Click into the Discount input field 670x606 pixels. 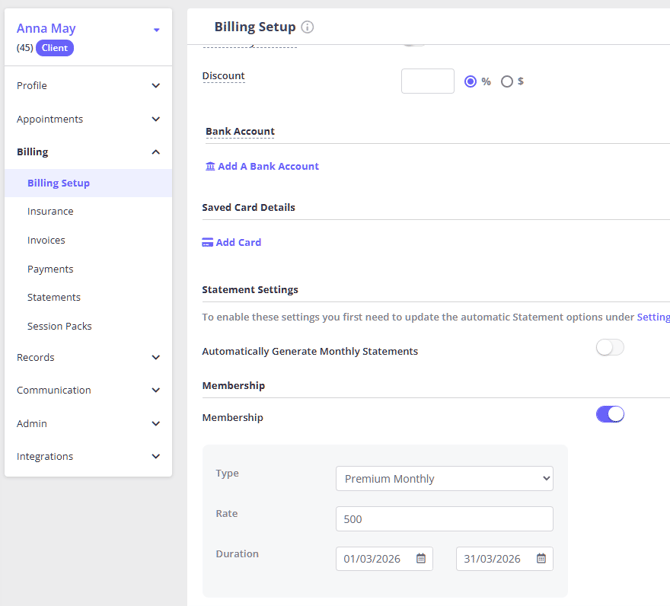427,81
